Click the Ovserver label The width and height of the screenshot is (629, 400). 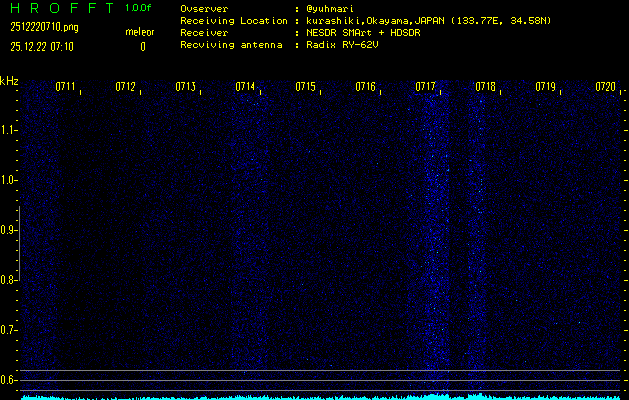(204, 9)
